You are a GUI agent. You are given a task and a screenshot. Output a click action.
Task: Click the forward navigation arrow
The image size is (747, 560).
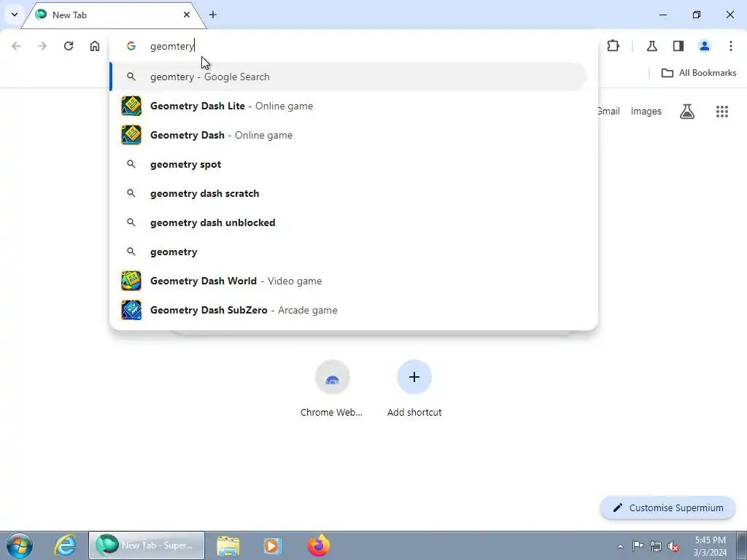(42, 46)
